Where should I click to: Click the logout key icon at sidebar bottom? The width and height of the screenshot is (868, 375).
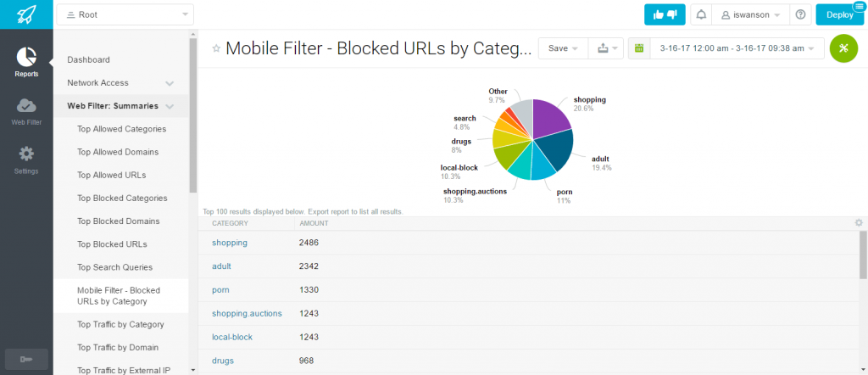(26, 360)
